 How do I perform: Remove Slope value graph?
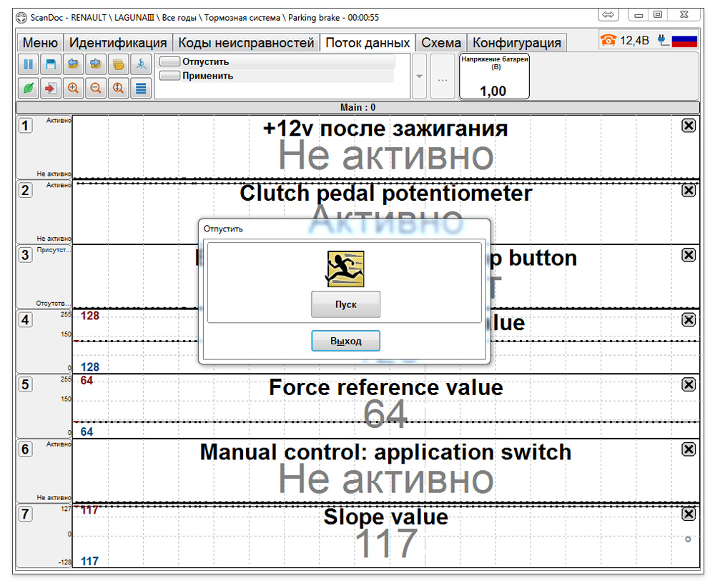tap(689, 514)
